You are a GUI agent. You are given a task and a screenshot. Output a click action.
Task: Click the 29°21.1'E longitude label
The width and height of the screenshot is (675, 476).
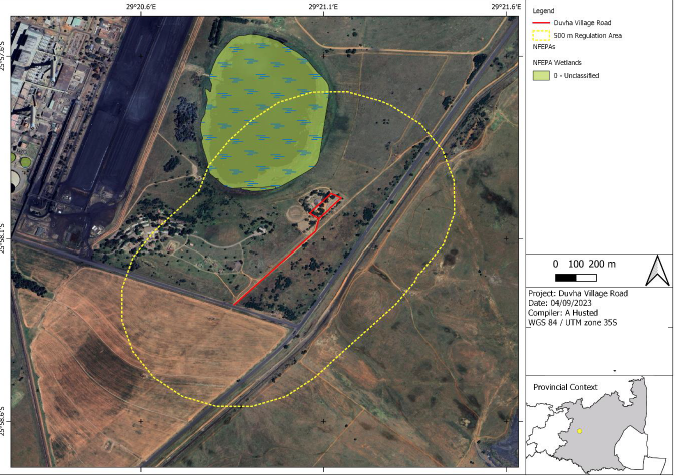[323, 6]
